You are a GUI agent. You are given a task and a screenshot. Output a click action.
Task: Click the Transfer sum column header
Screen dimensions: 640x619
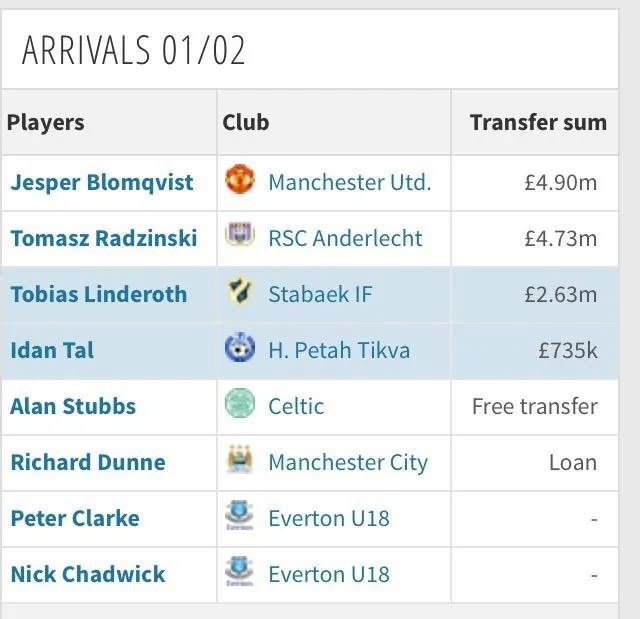[x=538, y=123]
